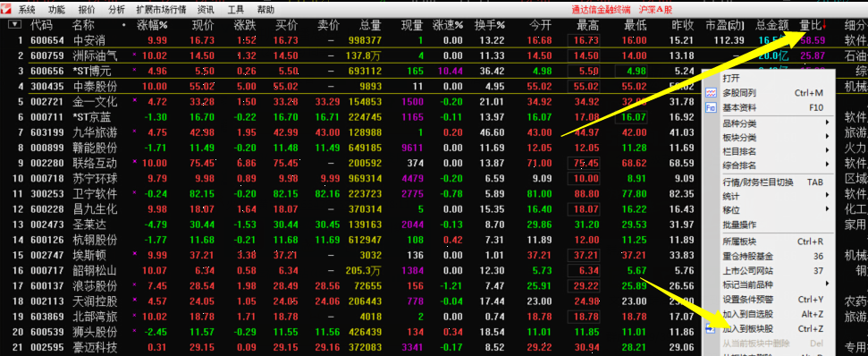Sort by the 涨幅% column header

pos(152,25)
